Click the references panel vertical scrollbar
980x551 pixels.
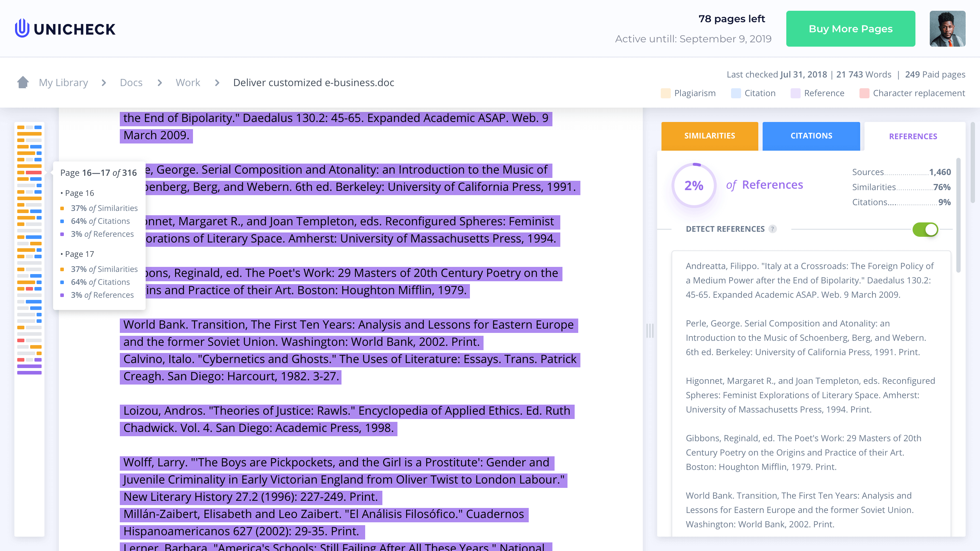(x=958, y=215)
